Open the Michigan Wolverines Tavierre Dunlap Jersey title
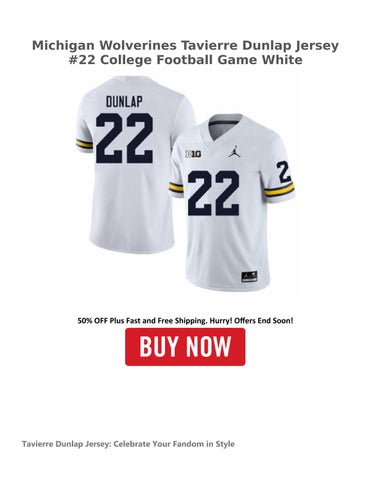Screen dimensions: 371x480 pos(185,45)
